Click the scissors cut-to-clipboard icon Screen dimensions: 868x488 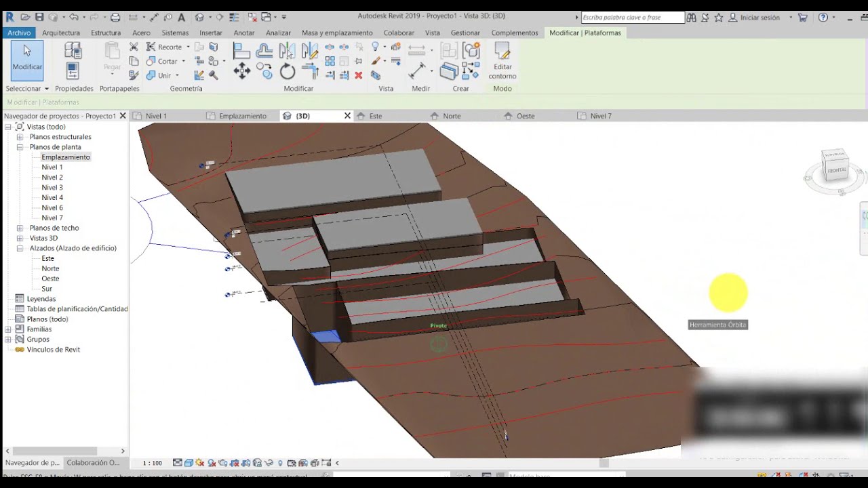[134, 47]
